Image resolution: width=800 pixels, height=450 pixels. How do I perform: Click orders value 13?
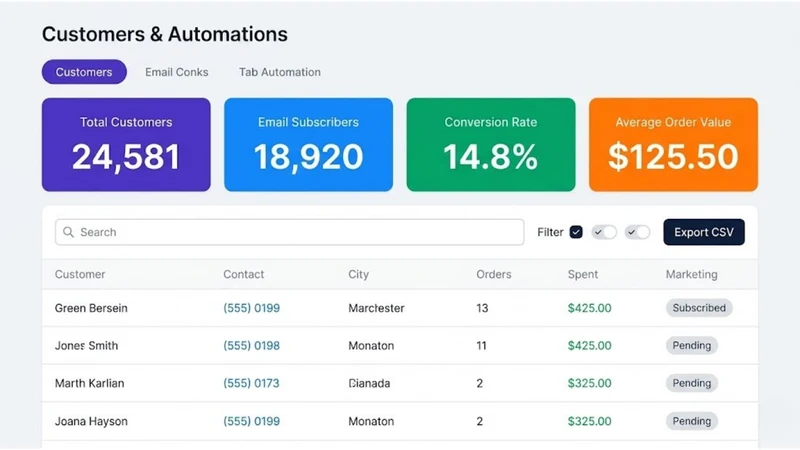[482, 308]
